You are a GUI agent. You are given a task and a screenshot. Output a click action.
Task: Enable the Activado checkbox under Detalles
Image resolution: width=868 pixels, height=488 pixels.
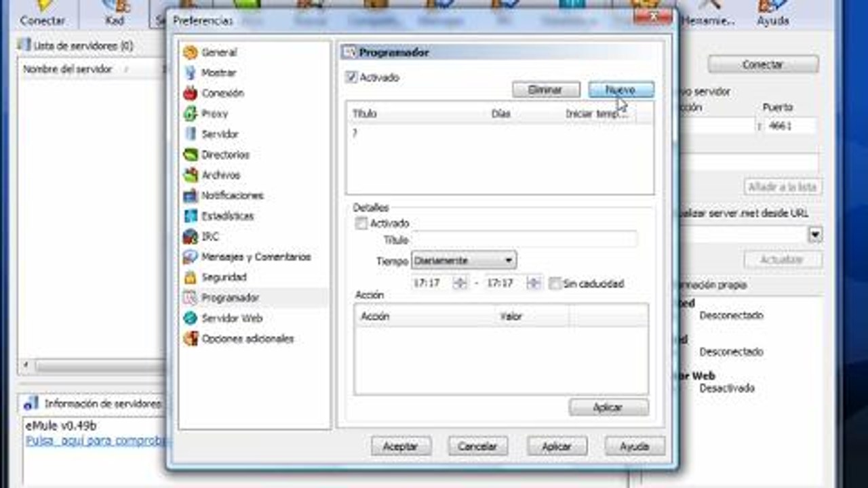coord(361,223)
